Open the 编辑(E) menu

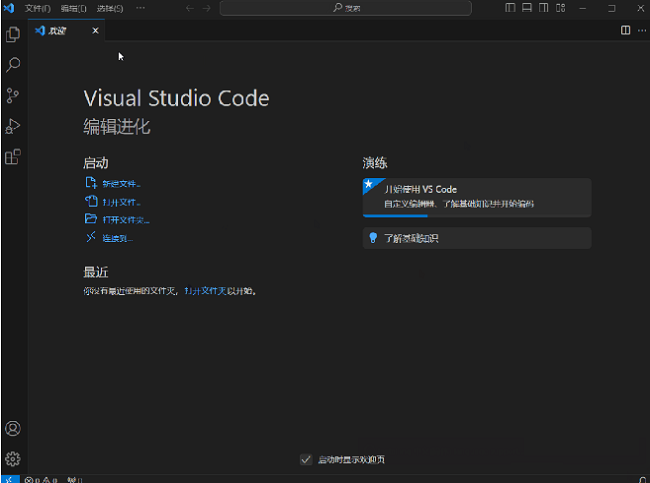pyautogui.click(x=73, y=8)
